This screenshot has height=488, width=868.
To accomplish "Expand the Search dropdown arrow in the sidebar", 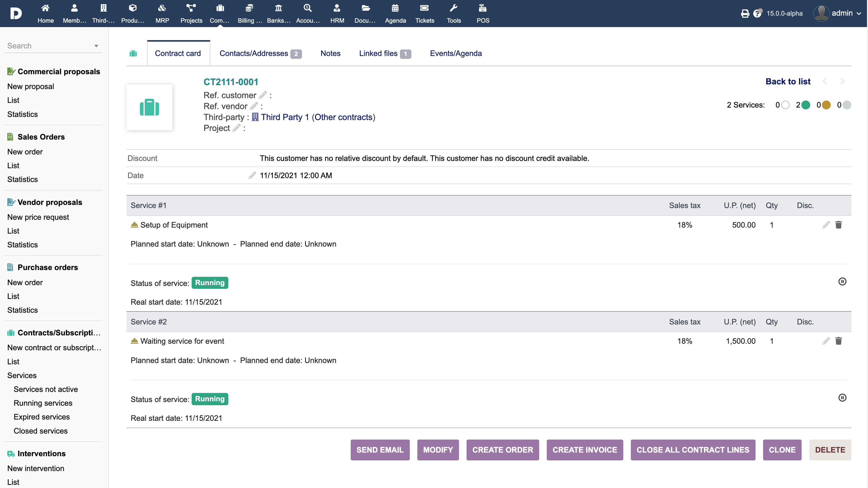I will tap(96, 46).
